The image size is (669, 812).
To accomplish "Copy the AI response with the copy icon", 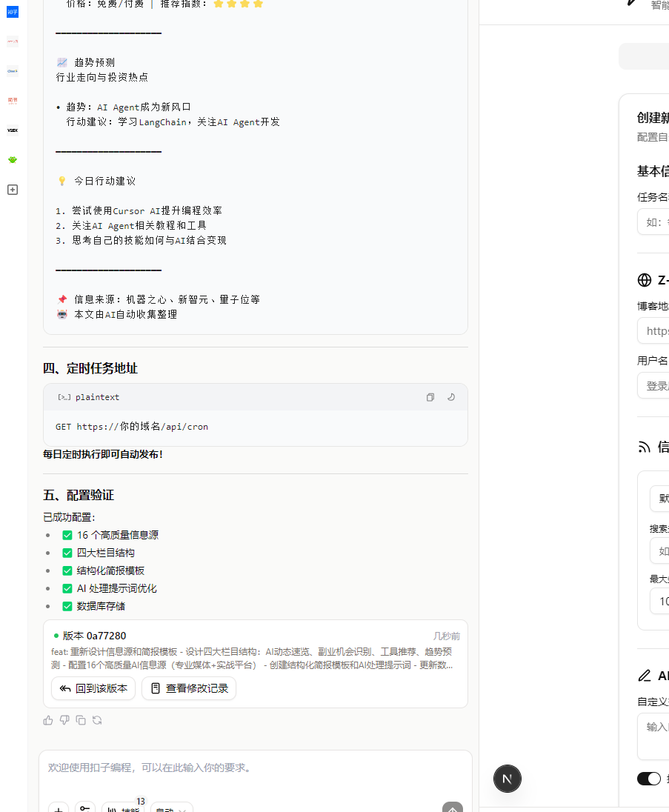I will pyautogui.click(x=81, y=719).
